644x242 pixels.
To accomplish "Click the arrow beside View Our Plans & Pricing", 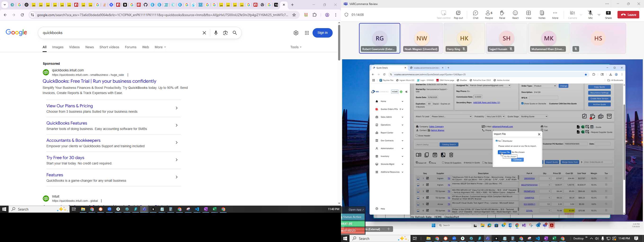I will [x=176, y=108].
